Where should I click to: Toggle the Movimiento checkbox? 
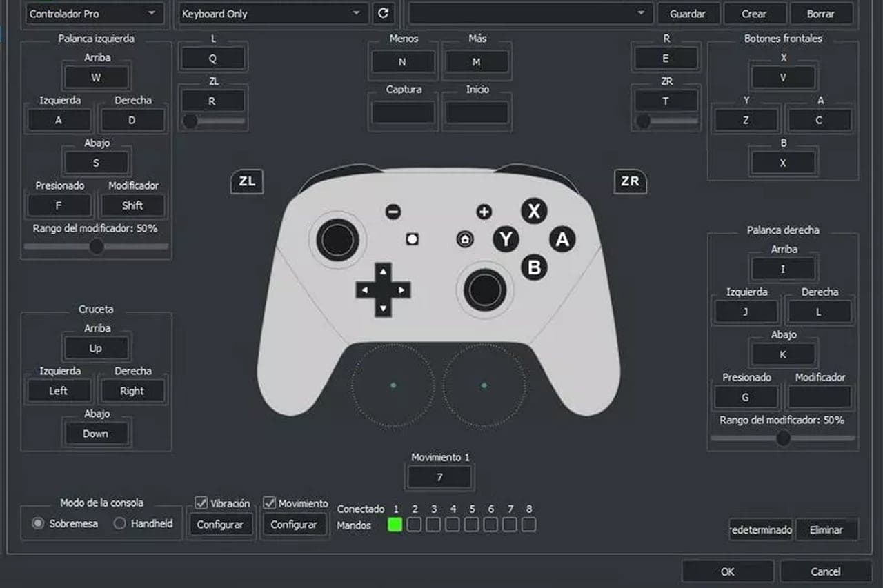[269, 503]
